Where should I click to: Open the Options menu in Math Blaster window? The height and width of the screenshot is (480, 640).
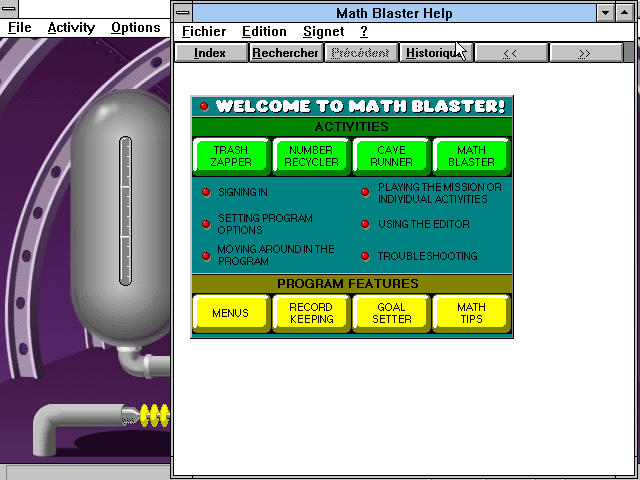136,28
